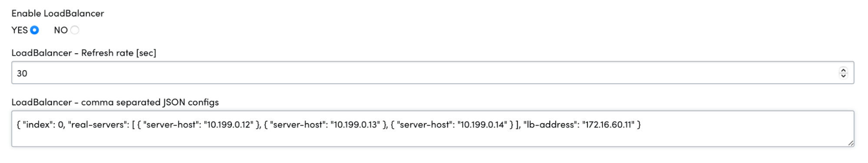Grab the JSON text area resize handle
The width and height of the screenshot is (868, 163).
pyautogui.click(x=851, y=143)
